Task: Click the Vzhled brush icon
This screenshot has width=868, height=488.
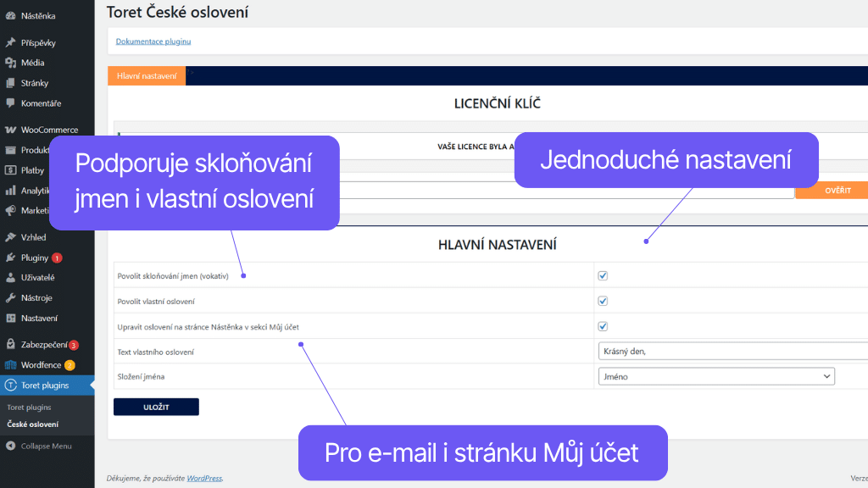Action: [x=10, y=237]
